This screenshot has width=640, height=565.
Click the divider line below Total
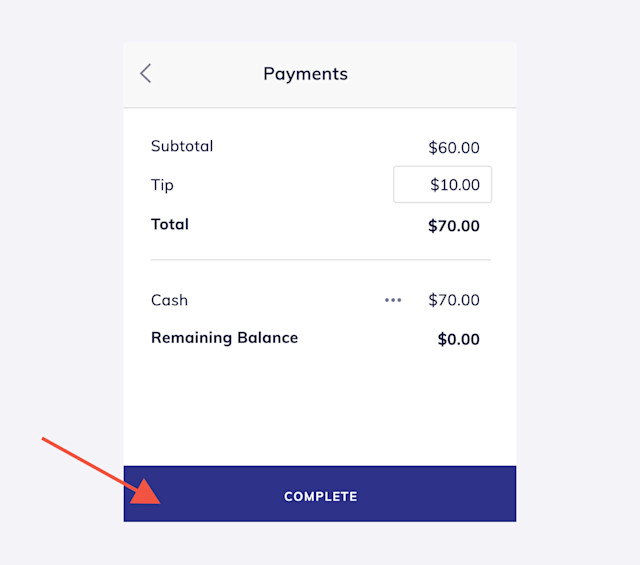(x=321, y=260)
